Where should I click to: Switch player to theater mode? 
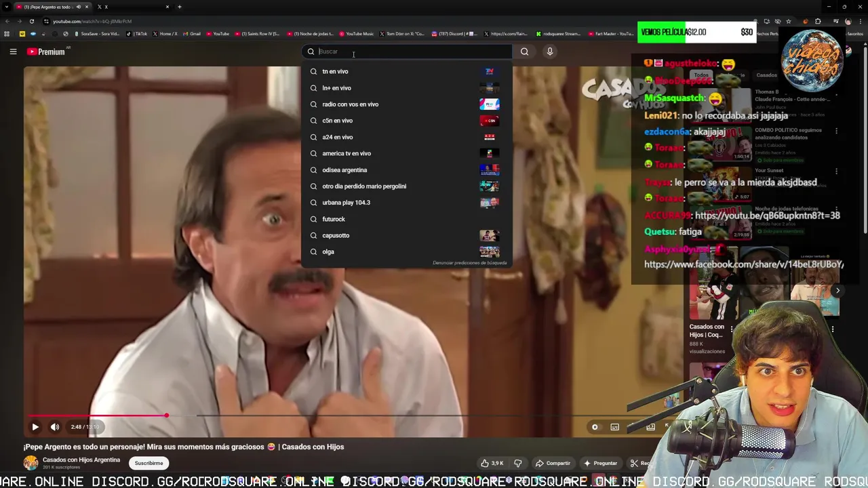pos(650,427)
